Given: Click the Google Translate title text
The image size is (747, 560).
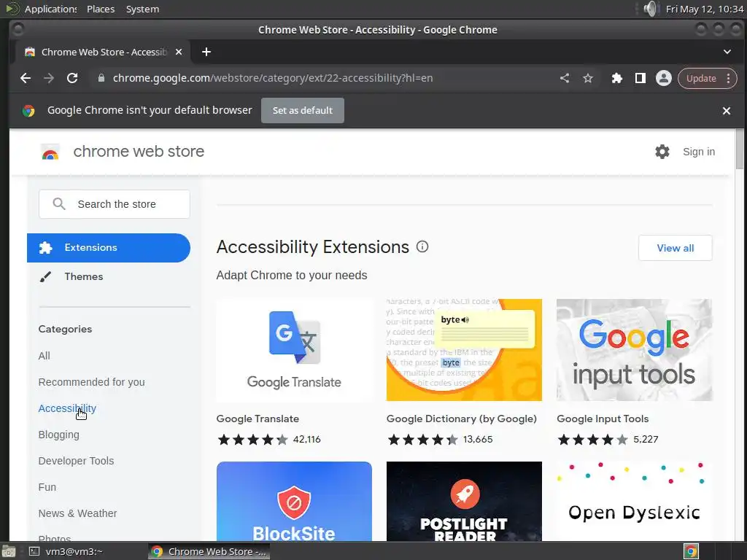Looking at the screenshot, I should click(258, 419).
